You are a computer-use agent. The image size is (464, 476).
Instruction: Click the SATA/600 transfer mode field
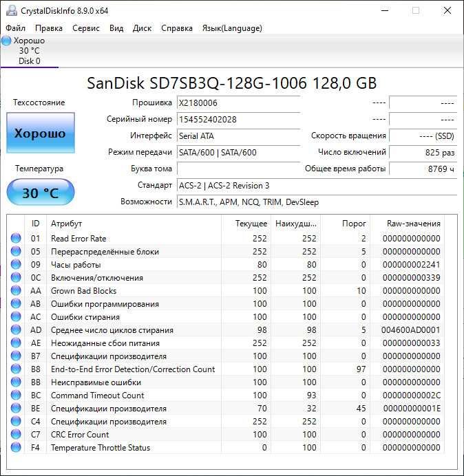[x=238, y=152]
